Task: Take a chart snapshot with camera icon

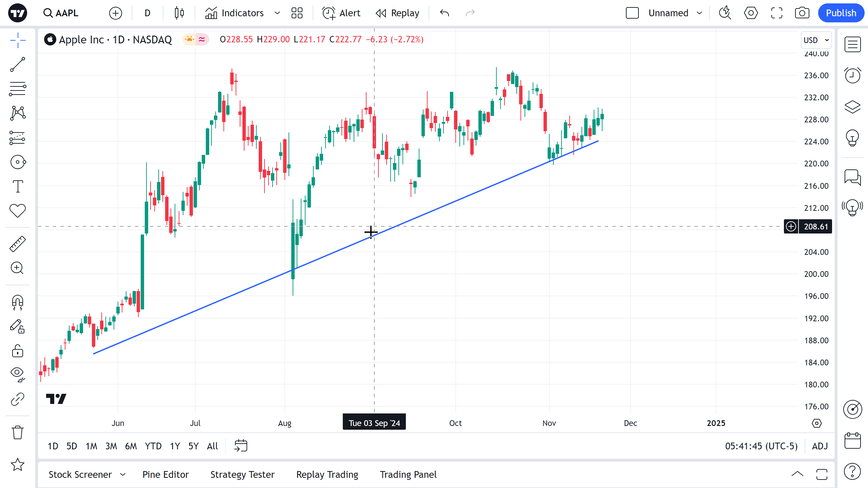Action: [802, 13]
